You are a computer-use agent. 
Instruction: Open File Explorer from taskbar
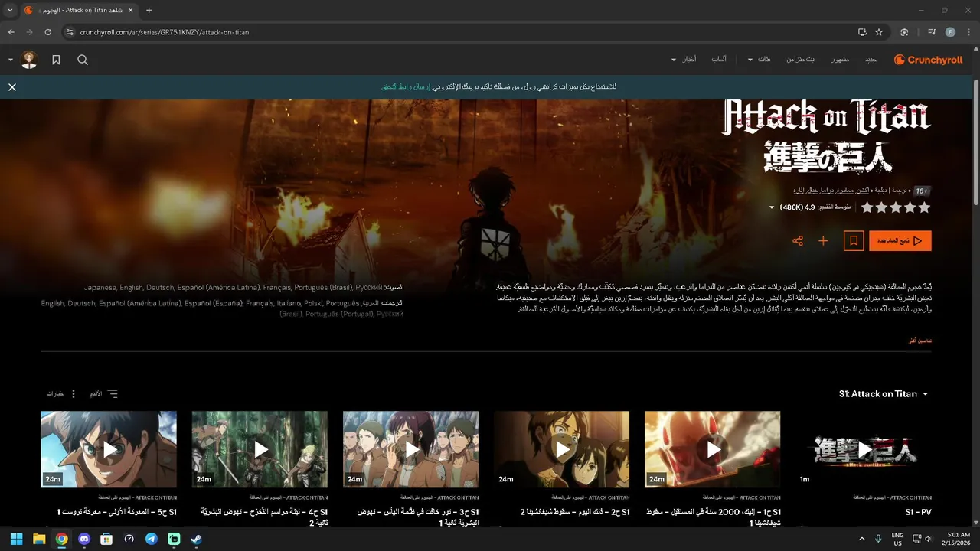pos(39,539)
